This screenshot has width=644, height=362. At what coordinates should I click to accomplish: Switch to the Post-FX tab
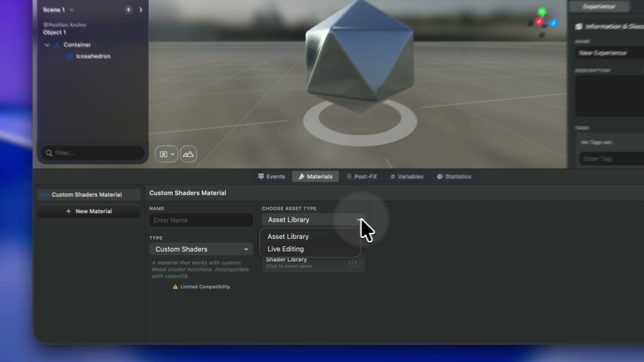click(361, 177)
